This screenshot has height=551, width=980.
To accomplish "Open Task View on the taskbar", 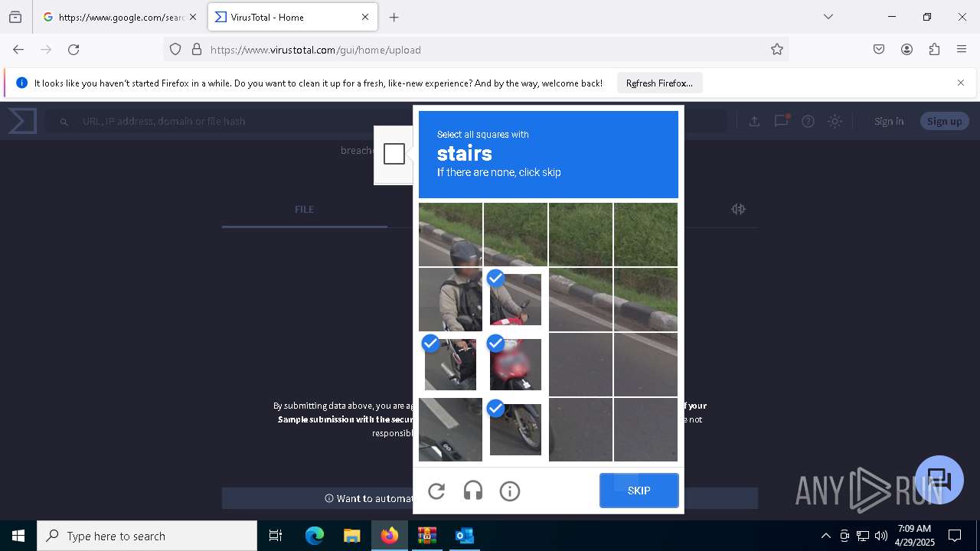I will click(276, 536).
